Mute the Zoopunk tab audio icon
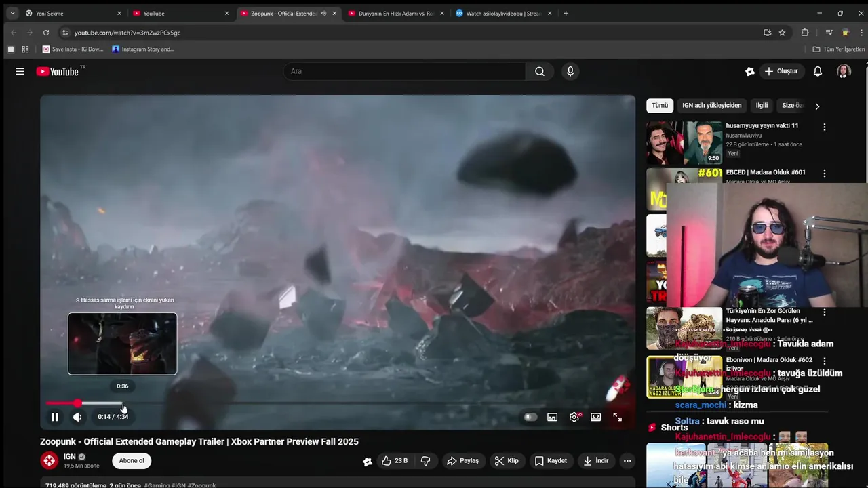The height and width of the screenshot is (488, 868). pyautogui.click(x=323, y=13)
